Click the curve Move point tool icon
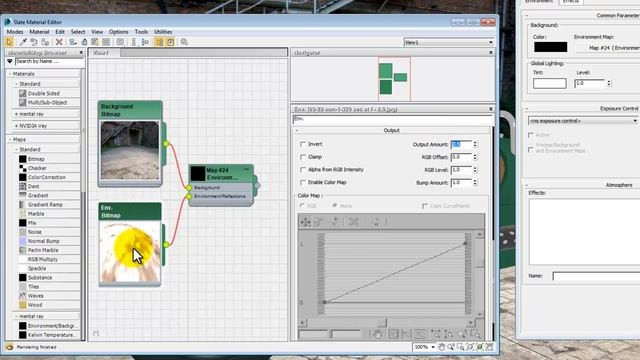The height and width of the screenshot is (360, 640). click(x=305, y=222)
